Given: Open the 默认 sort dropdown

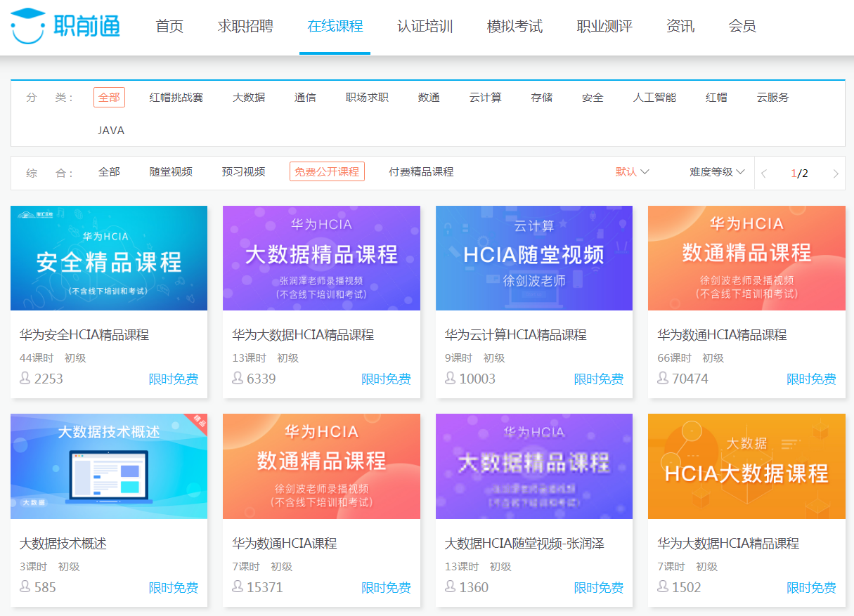Looking at the screenshot, I should click(x=632, y=172).
